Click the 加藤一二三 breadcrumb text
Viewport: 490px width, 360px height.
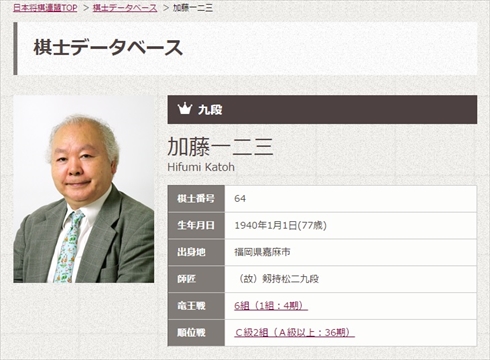point(193,7)
